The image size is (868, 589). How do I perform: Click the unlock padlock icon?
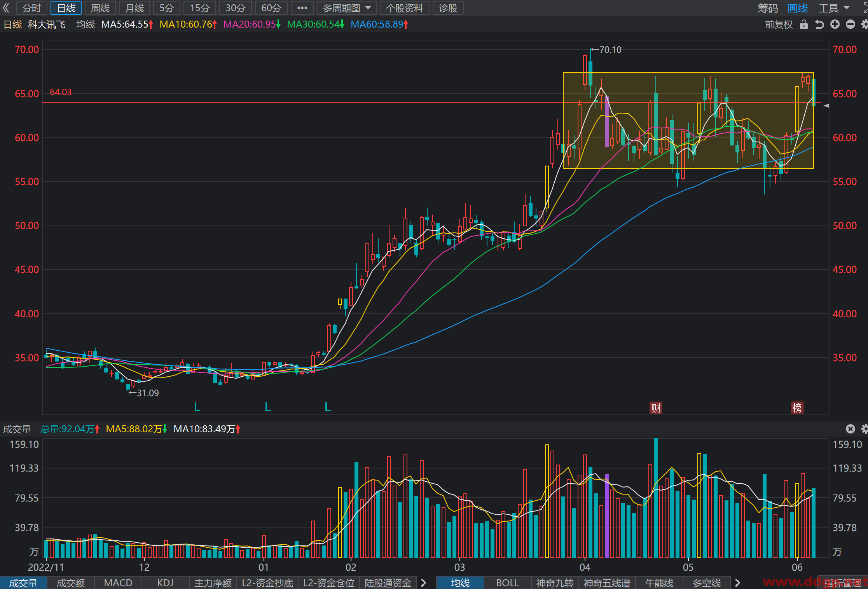point(804,24)
